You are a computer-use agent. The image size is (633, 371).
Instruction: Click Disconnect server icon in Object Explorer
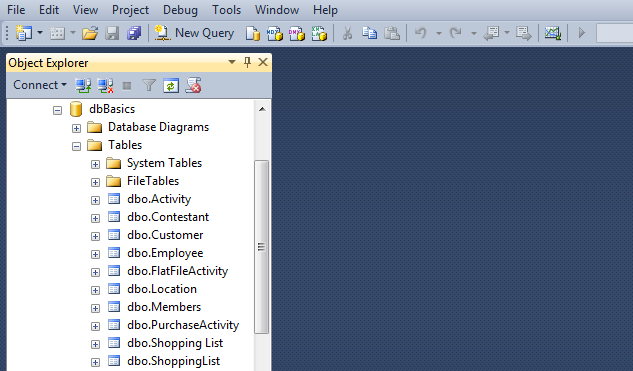(x=105, y=86)
